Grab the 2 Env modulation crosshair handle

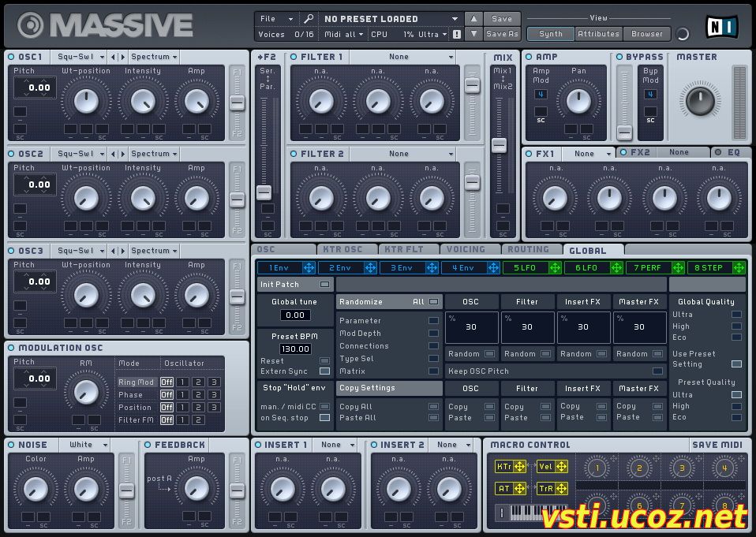pyautogui.click(x=370, y=268)
